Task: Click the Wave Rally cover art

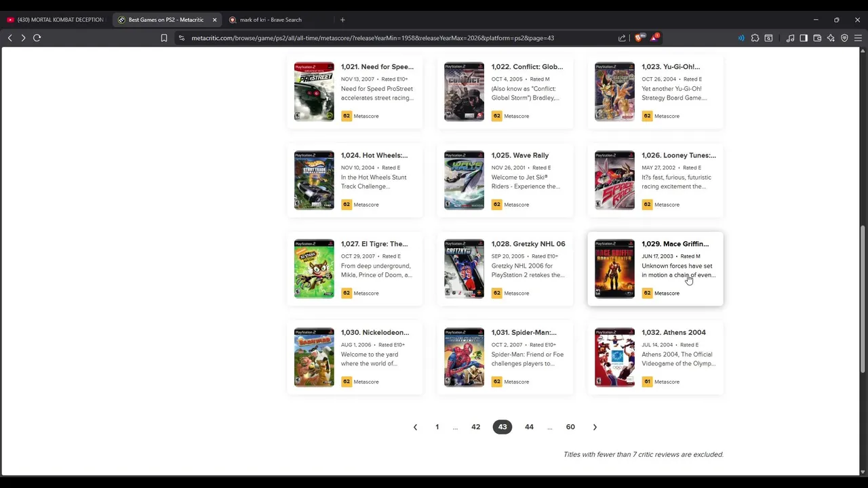Action: click(465, 180)
